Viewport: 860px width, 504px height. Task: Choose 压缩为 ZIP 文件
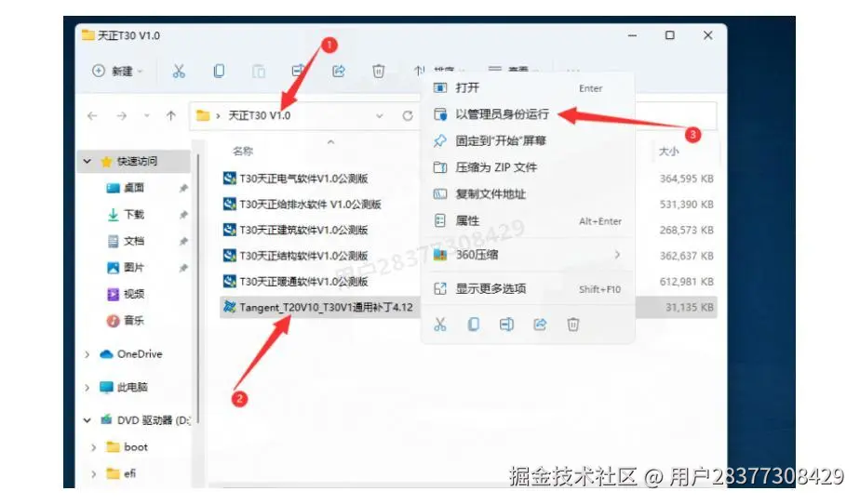tap(528, 167)
